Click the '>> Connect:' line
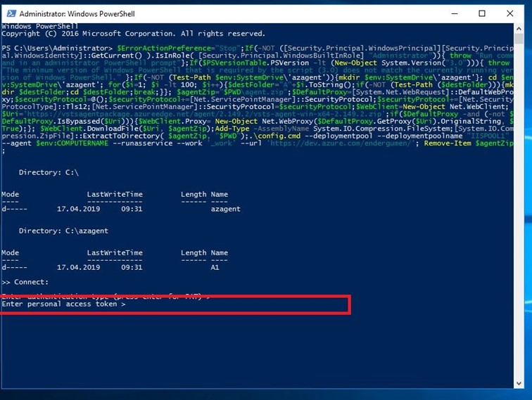Image resolution: width=532 pixels, height=400 pixels. (25, 281)
